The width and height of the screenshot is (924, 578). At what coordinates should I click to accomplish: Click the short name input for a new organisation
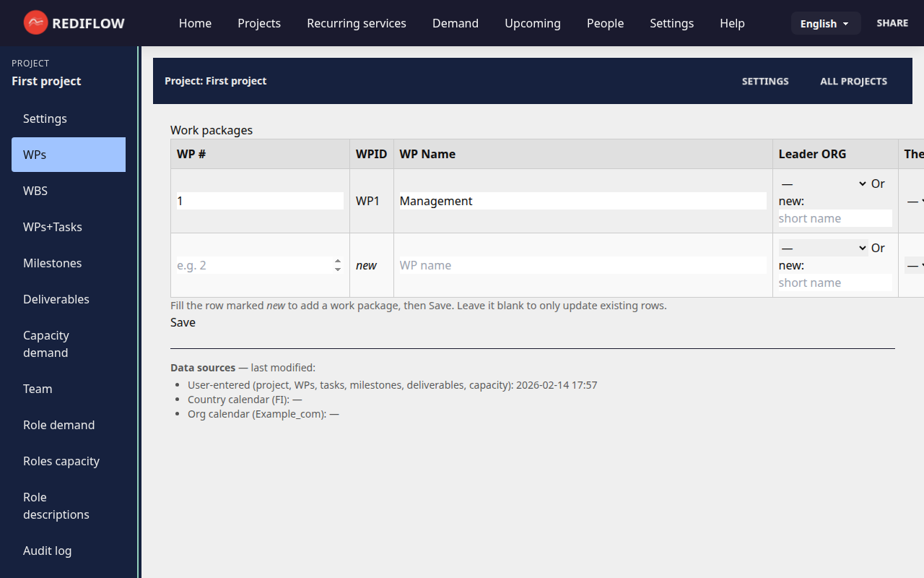coord(834,218)
